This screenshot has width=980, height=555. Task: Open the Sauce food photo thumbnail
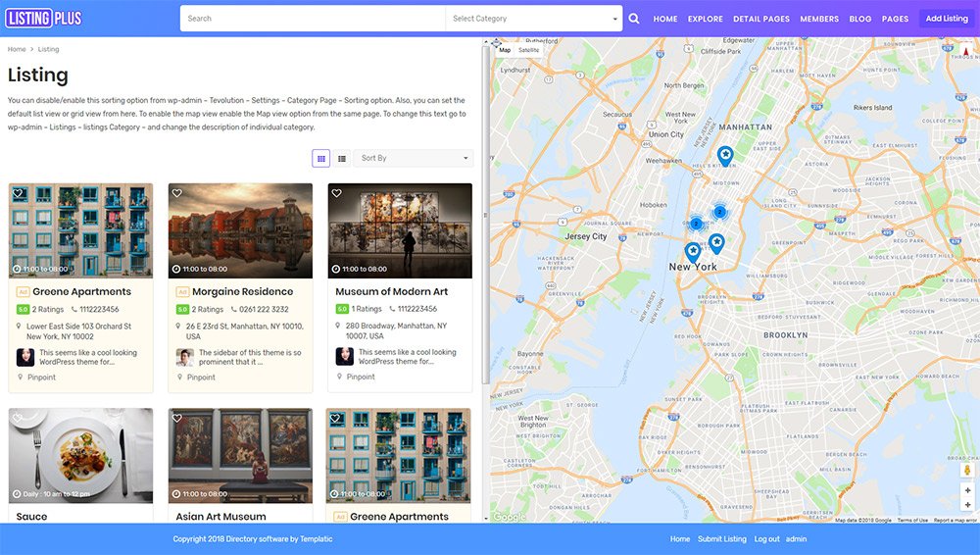(x=80, y=456)
